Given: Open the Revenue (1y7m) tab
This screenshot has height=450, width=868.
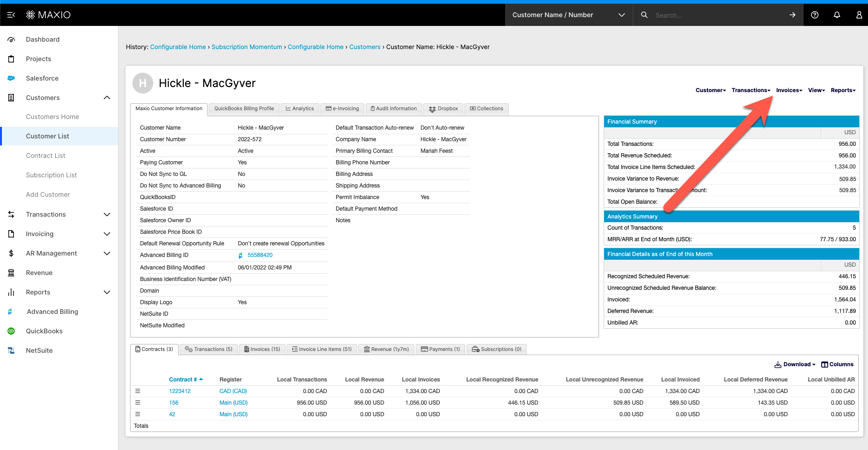Looking at the screenshot, I should click(x=386, y=349).
